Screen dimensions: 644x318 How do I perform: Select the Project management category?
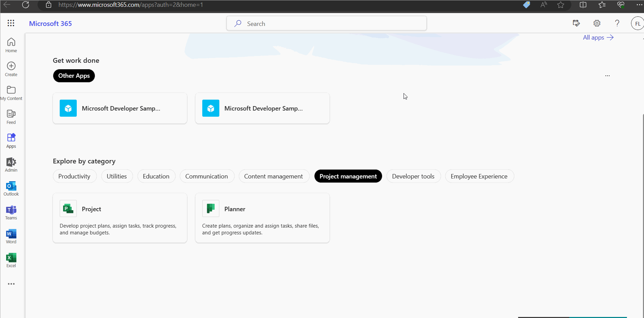click(348, 176)
